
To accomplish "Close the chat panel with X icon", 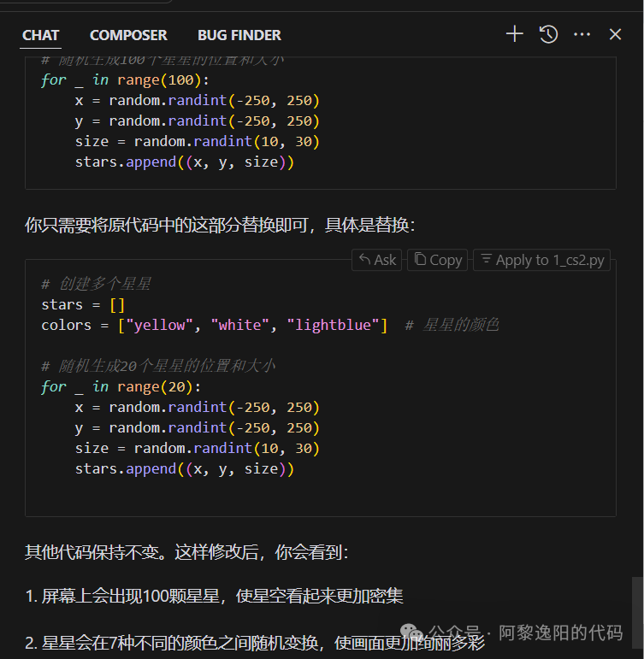I will [x=615, y=34].
